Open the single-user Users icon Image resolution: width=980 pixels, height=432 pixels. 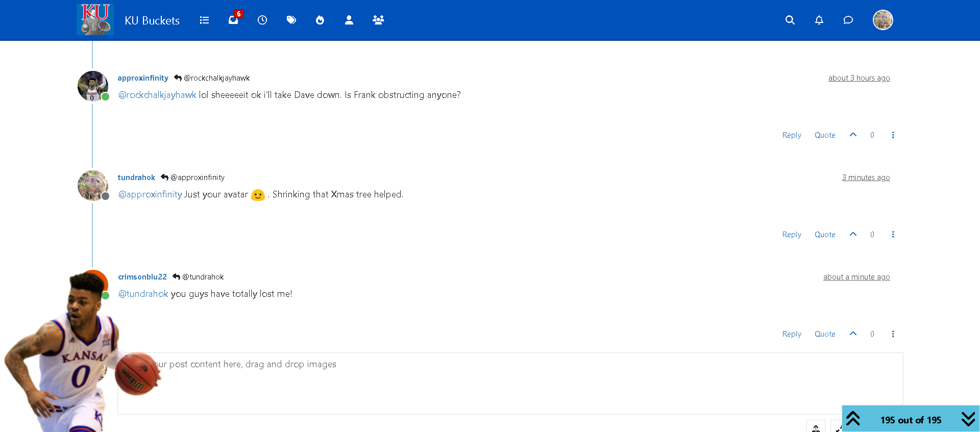(x=349, y=20)
